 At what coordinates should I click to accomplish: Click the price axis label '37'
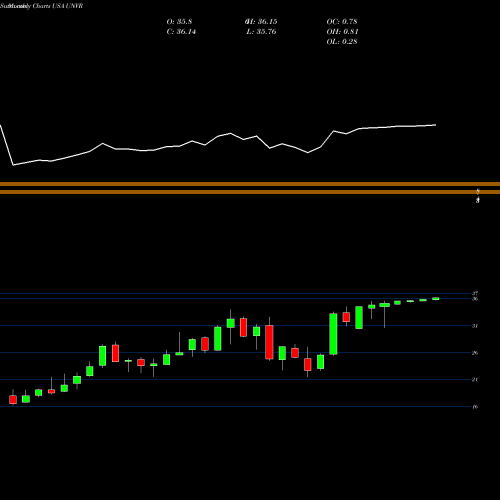coord(475,293)
